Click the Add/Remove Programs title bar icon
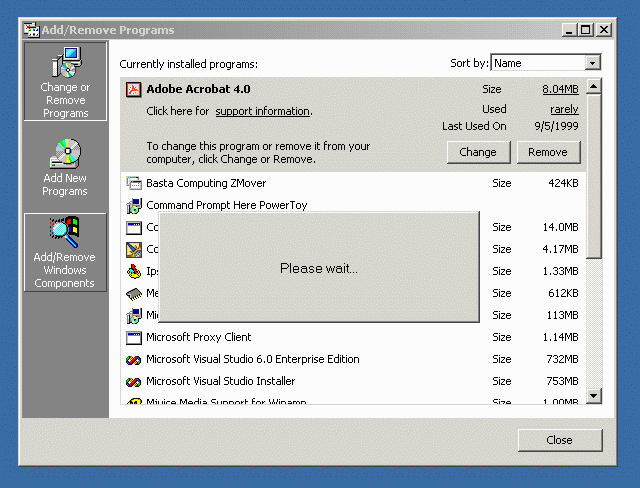The height and width of the screenshot is (488, 640). (31, 30)
